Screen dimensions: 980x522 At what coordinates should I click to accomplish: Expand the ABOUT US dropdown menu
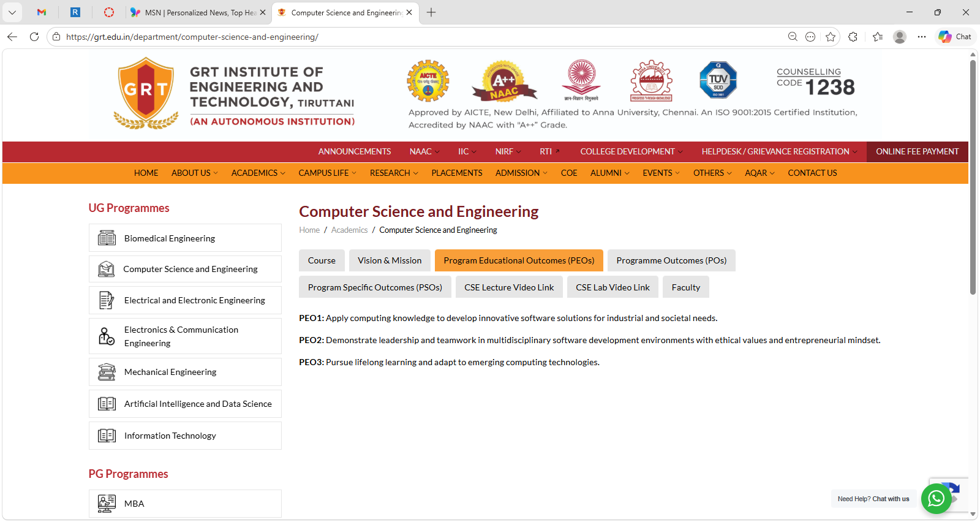coord(194,173)
